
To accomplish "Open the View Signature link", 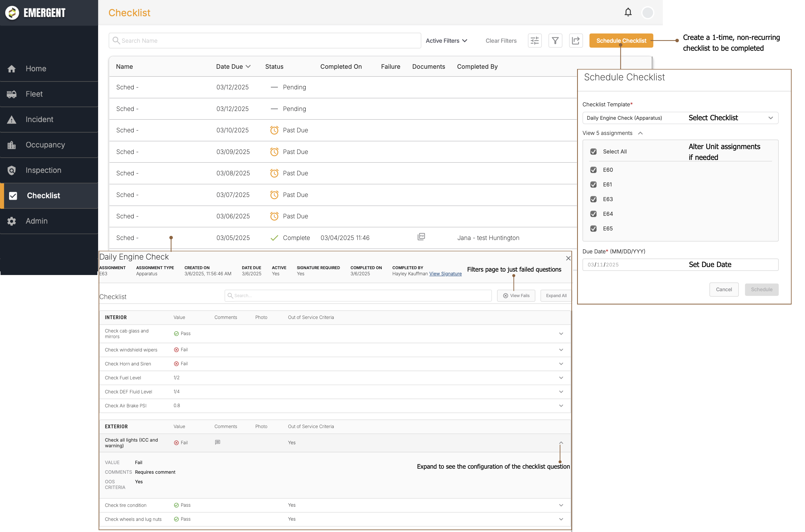I will 445,274.
